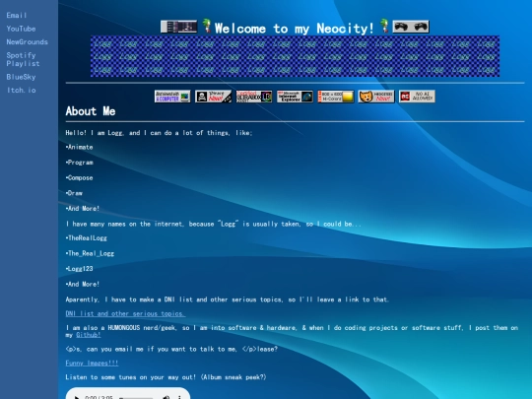Click the 'Piracy Now!' skull badge

coord(213,97)
